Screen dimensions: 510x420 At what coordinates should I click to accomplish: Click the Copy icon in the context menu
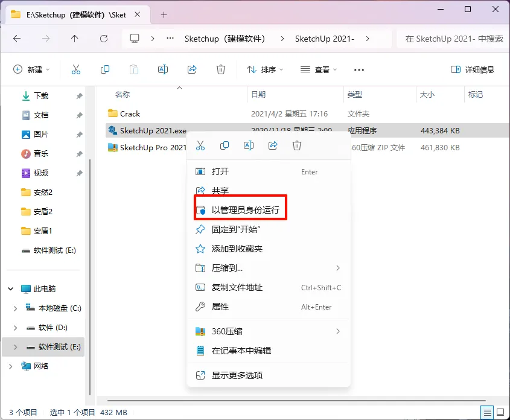pos(225,145)
